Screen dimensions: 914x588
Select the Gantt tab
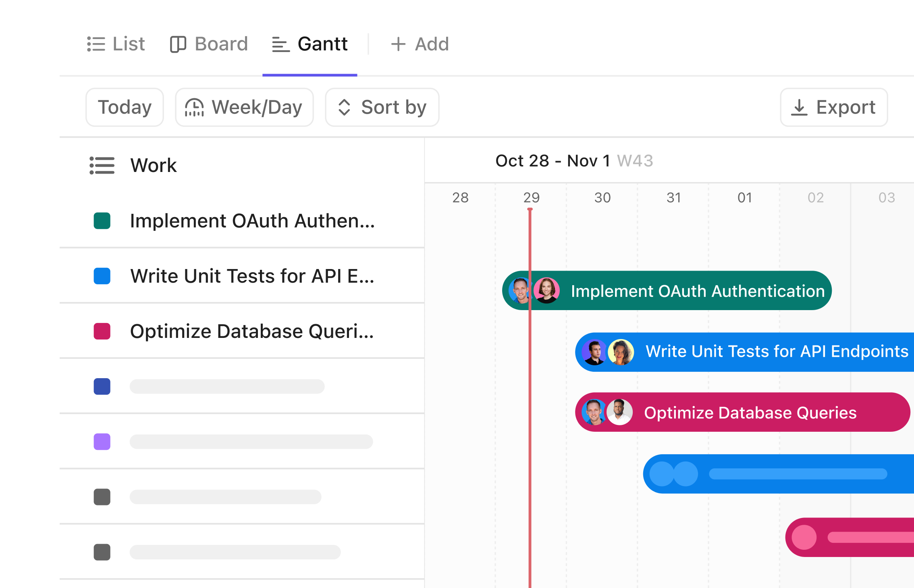coord(310,44)
